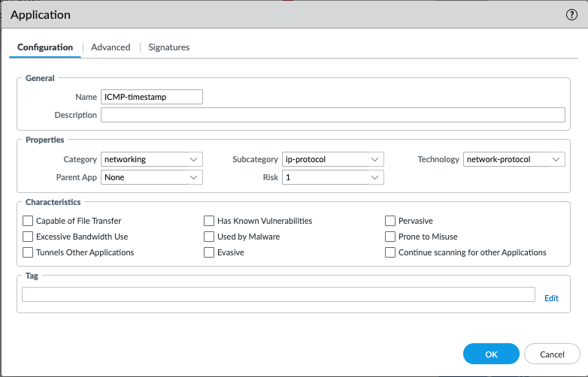Image resolution: width=588 pixels, height=377 pixels.
Task: Expand the Category dropdown
Action: (x=152, y=159)
